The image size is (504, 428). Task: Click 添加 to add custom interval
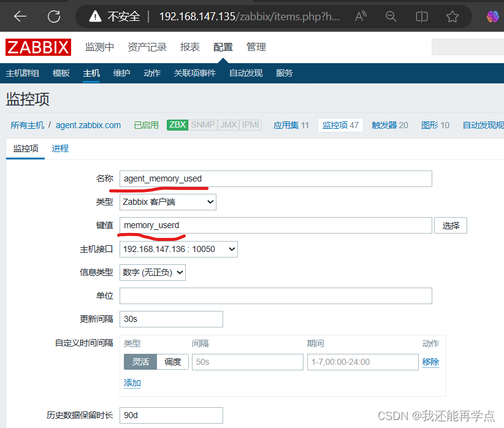[x=132, y=383]
